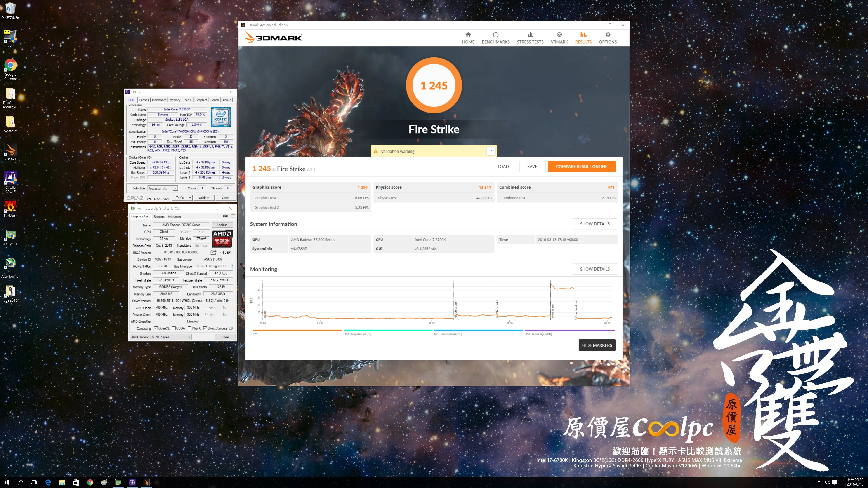
Task: Open Task View on the taskbar
Action: pyautogui.click(x=34, y=482)
